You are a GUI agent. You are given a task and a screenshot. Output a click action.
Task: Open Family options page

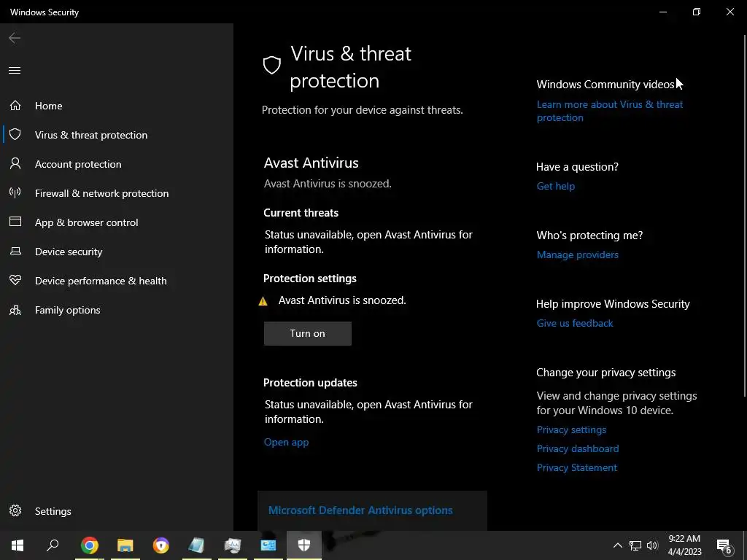tap(117, 310)
